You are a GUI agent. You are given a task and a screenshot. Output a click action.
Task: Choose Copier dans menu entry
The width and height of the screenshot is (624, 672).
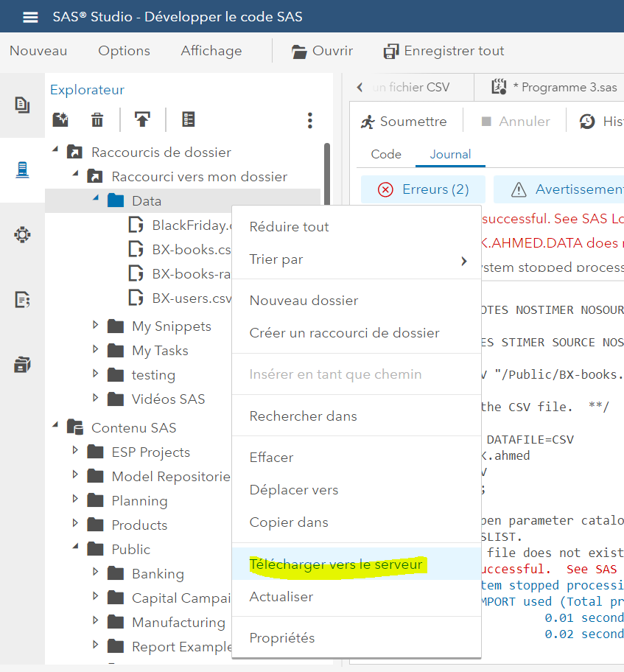click(357, 522)
